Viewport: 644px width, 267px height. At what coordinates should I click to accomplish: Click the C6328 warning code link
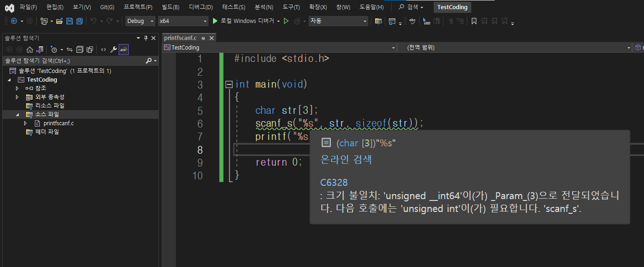[x=334, y=183]
